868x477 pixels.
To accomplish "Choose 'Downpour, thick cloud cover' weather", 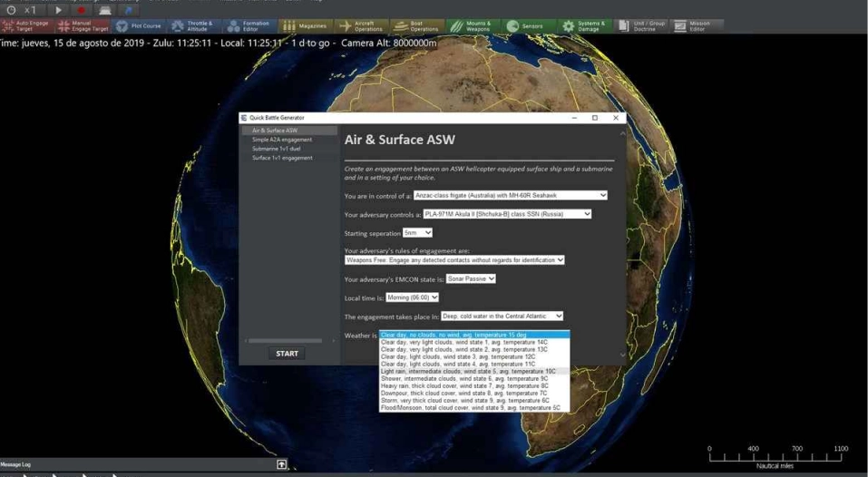I will (474, 393).
